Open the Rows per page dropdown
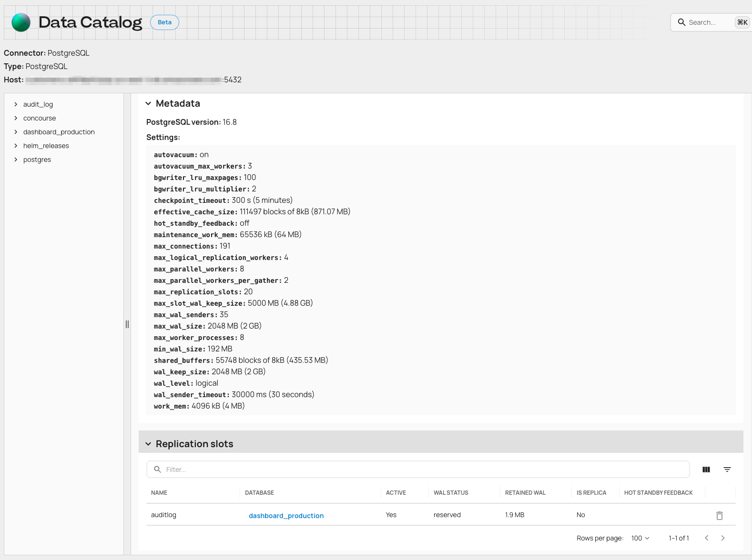The height and width of the screenshot is (560, 752). click(x=640, y=538)
